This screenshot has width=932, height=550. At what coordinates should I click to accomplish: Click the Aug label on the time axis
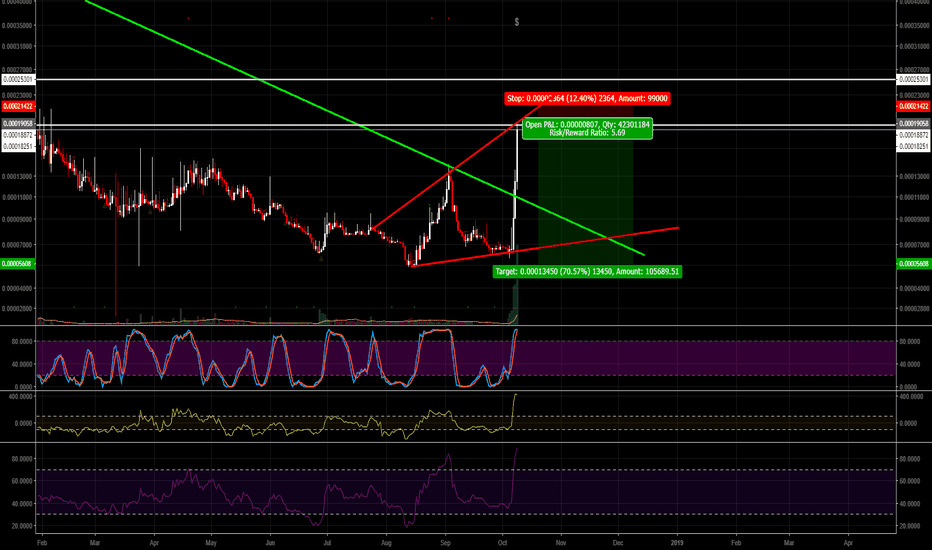(x=386, y=542)
